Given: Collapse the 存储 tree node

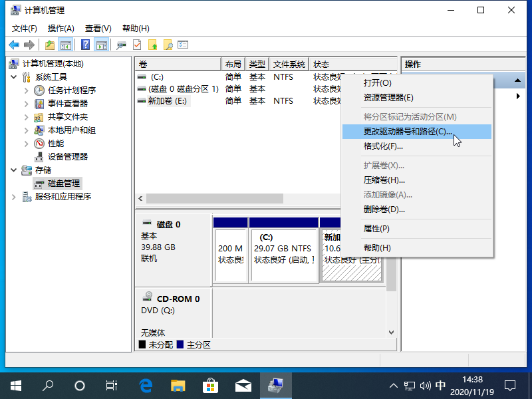Looking at the screenshot, I should click(14, 170).
